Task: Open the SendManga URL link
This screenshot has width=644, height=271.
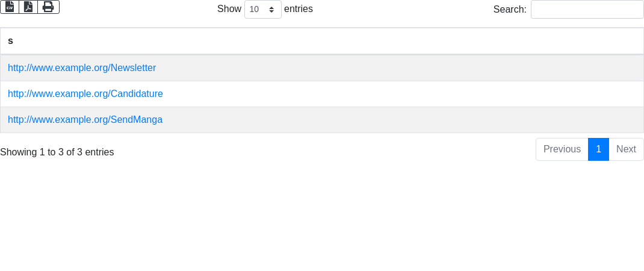Action: click(x=85, y=120)
